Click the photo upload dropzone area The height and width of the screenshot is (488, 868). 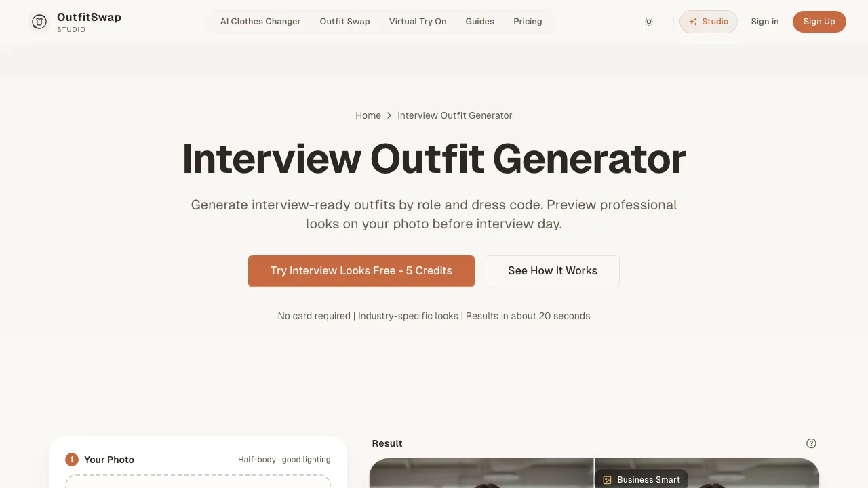tap(198, 482)
